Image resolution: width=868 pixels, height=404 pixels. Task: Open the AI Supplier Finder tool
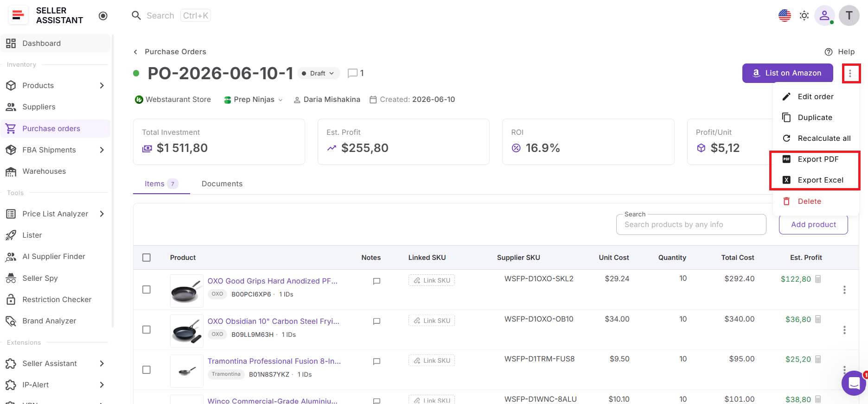point(56,256)
